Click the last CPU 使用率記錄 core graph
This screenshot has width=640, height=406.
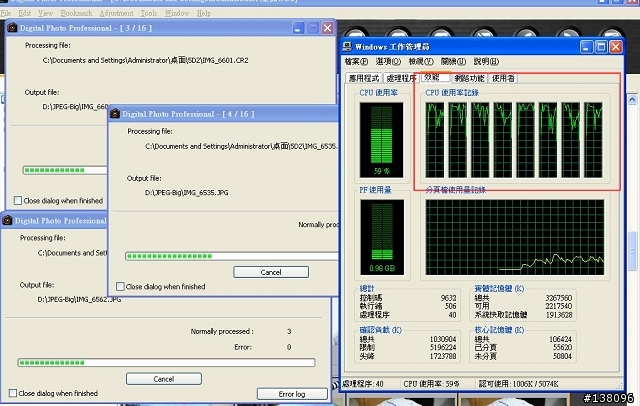tap(593, 140)
